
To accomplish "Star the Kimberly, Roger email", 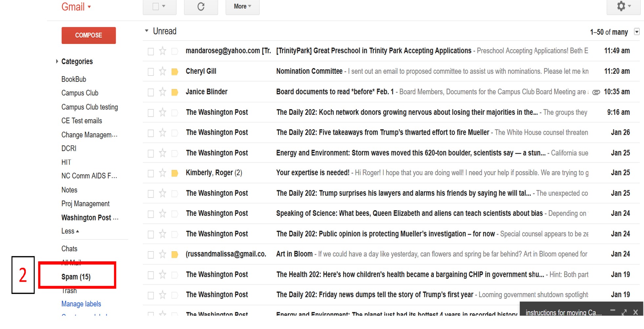I will point(163,173).
